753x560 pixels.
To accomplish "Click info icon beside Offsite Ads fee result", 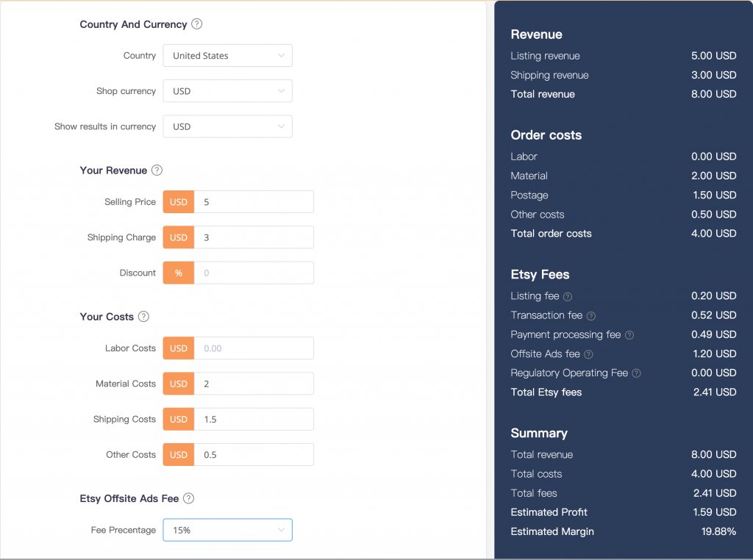I will [588, 354].
